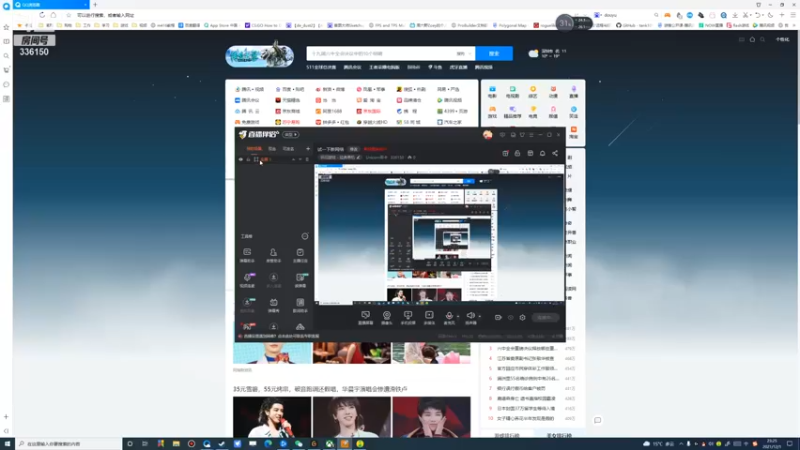Open the 拼多多·红包 link

pyautogui.click(x=332, y=122)
